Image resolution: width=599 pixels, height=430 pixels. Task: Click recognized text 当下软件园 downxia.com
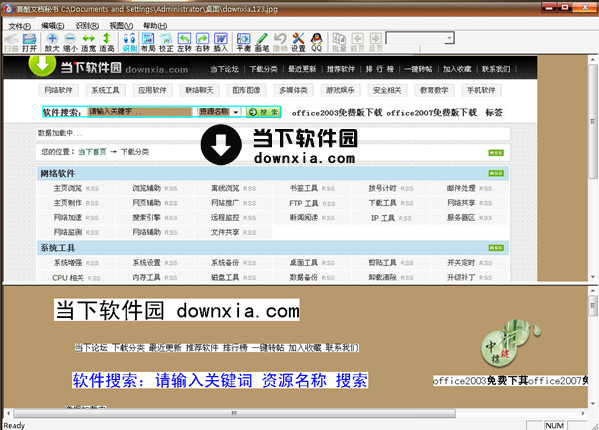pos(177,310)
